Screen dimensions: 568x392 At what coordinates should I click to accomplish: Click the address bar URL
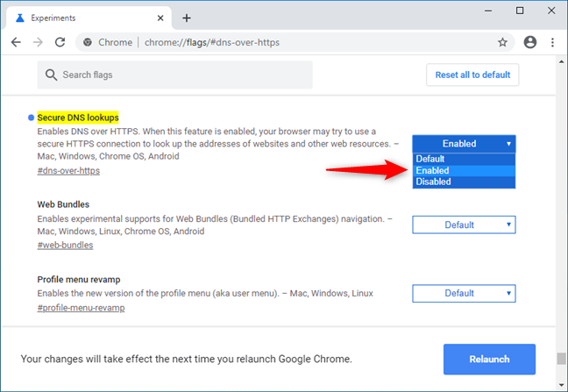point(212,42)
